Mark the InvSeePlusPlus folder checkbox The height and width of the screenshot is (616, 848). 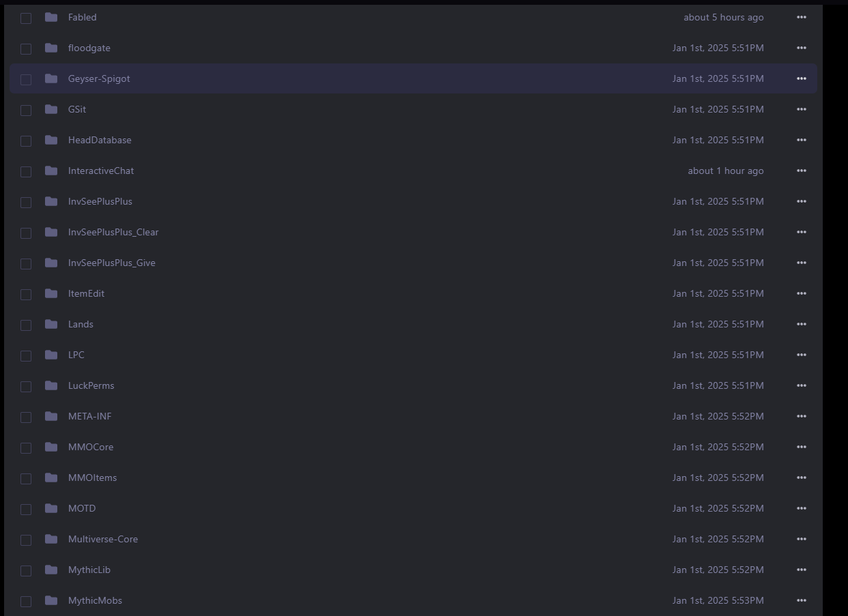tap(26, 202)
